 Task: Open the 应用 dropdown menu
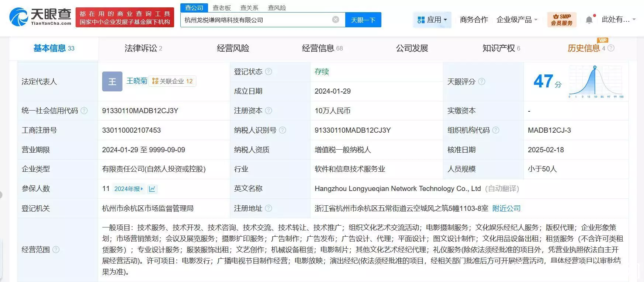pyautogui.click(x=432, y=20)
